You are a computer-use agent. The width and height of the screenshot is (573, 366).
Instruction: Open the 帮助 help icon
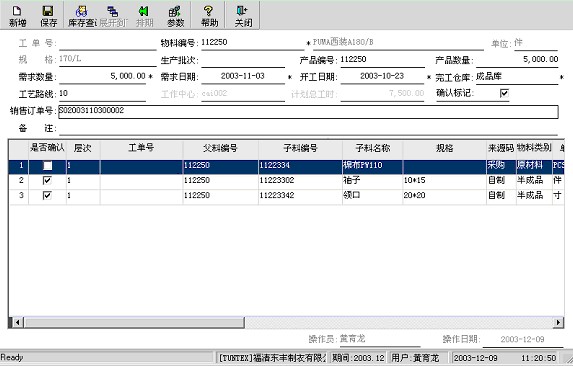point(209,16)
